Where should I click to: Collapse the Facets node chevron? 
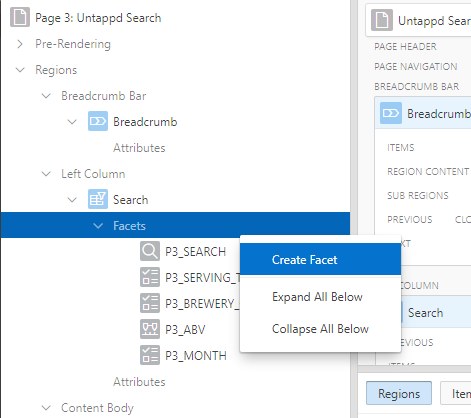(x=98, y=226)
